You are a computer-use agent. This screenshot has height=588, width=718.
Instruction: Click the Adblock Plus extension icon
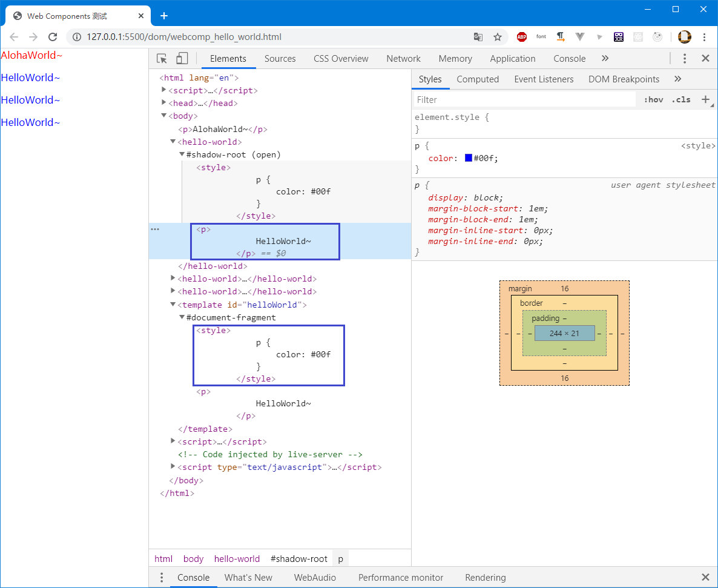click(x=521, y=36)
